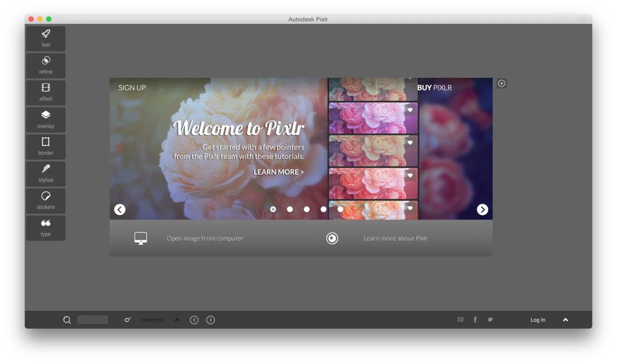Viewport: 617px width, 364px height.
Task: Expand the account panel up arrow
Action: click(x=566, y=320)
